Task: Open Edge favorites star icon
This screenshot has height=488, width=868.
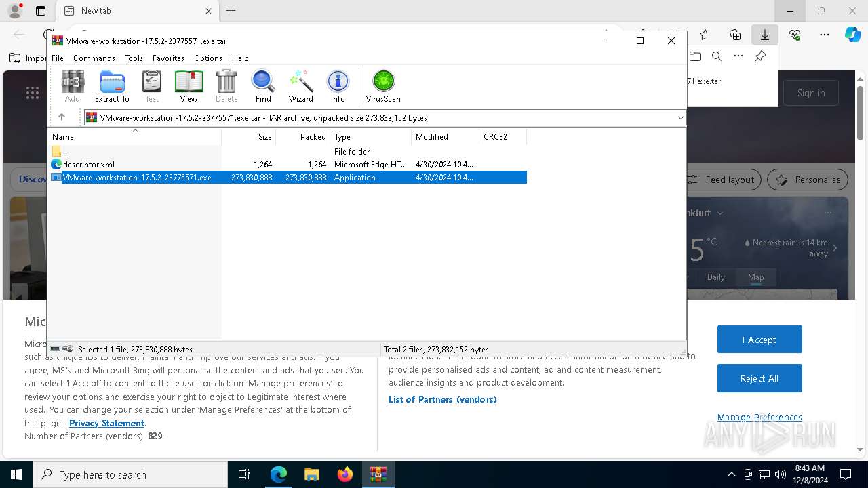Action: pyautogui.click(x=705, y=34)
